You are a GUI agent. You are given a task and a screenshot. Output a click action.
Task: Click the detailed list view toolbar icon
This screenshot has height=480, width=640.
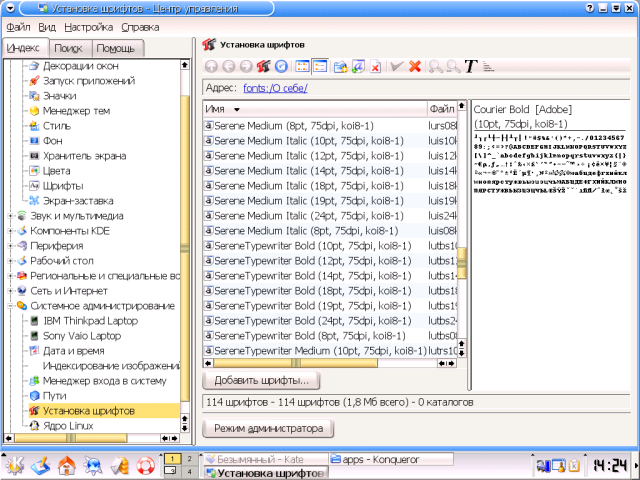click(320, 66)
